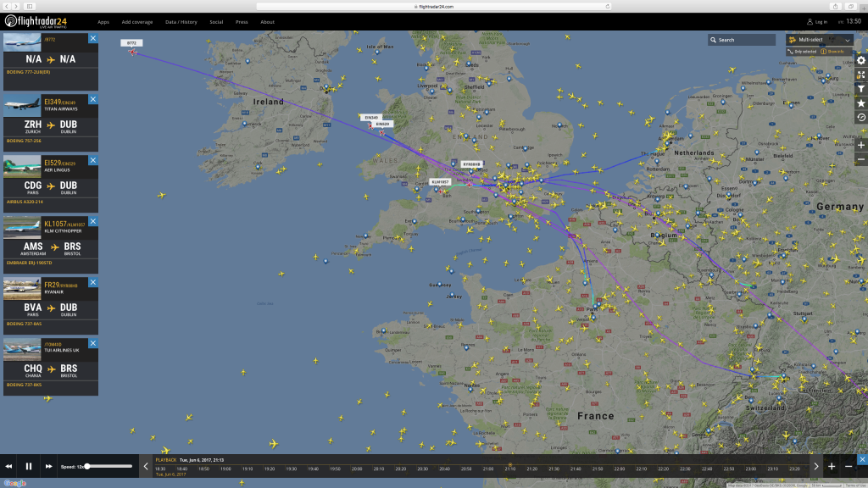This screenshot has width=868, height=488.
Task: Remove the TUI Airlines flight card
Action: tap(93, 343)
